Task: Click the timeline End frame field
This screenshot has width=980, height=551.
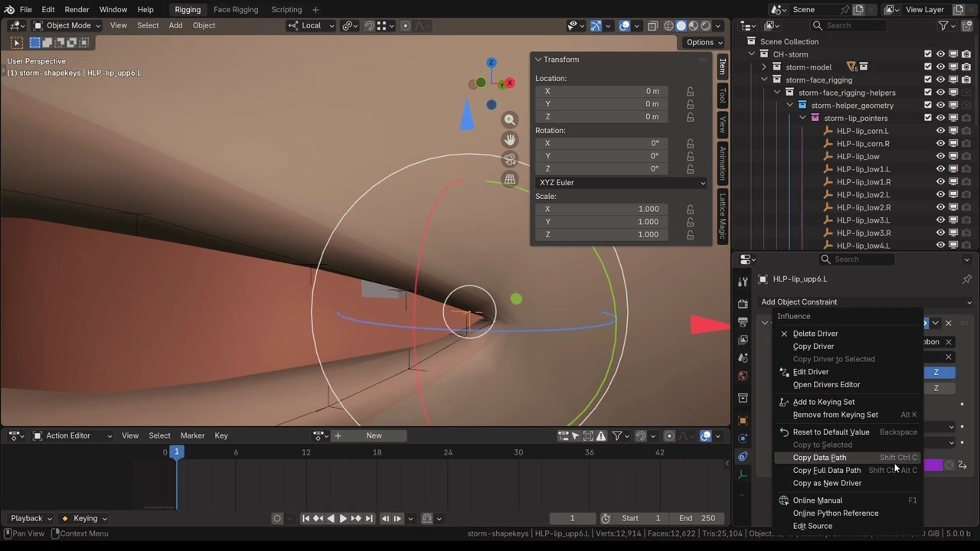Action: [x=697, y=518]
